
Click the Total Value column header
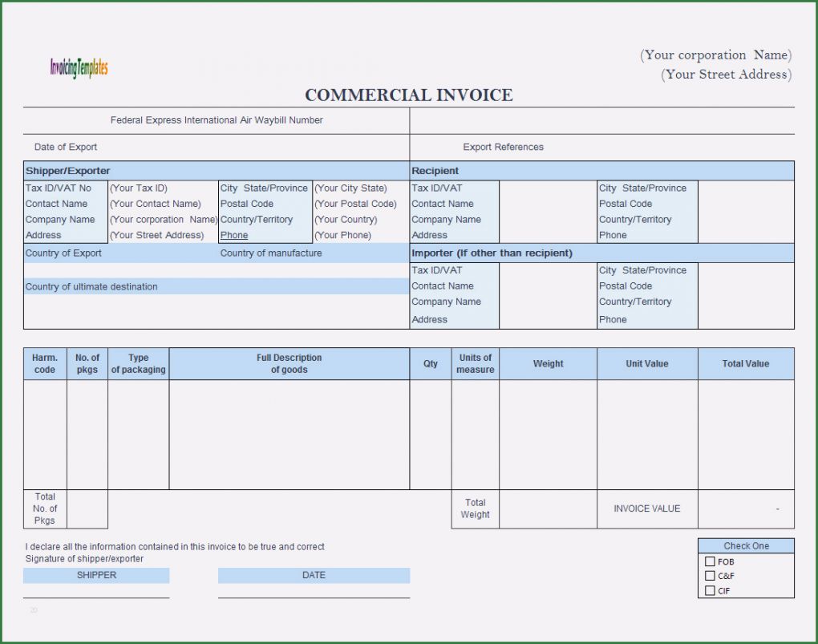(x=745, y=364)
